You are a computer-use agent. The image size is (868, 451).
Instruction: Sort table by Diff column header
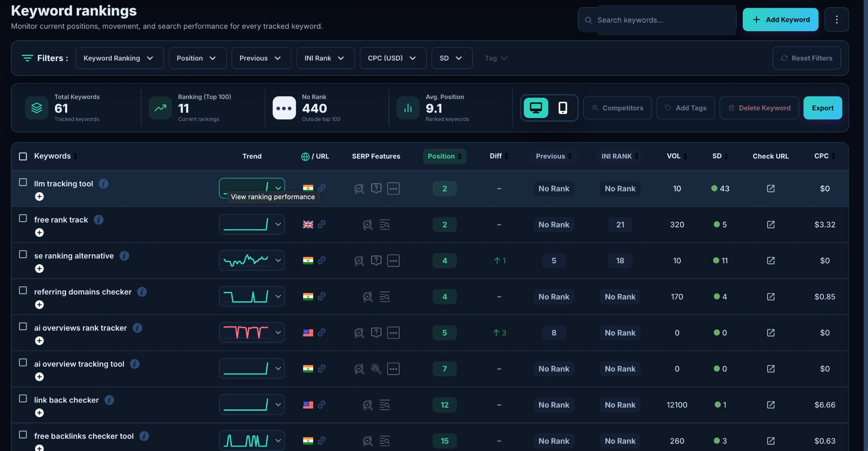(x=499, y=156)
